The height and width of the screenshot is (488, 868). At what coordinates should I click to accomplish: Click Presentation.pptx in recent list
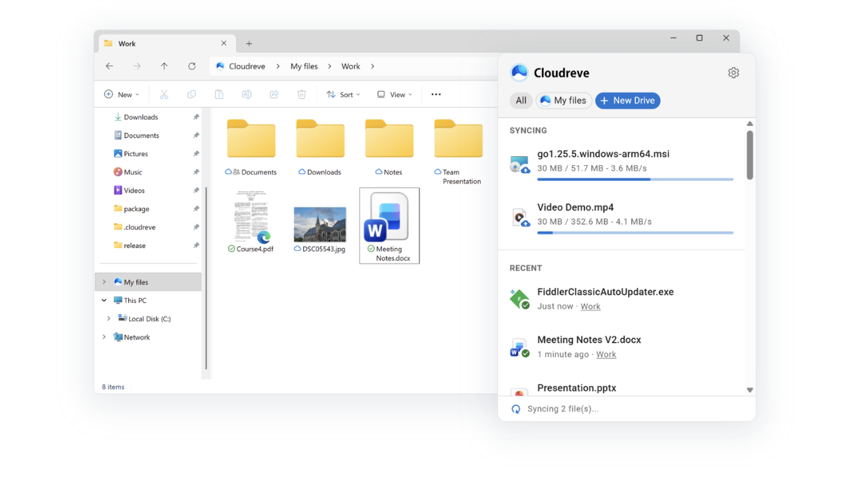tap(576, 388)
